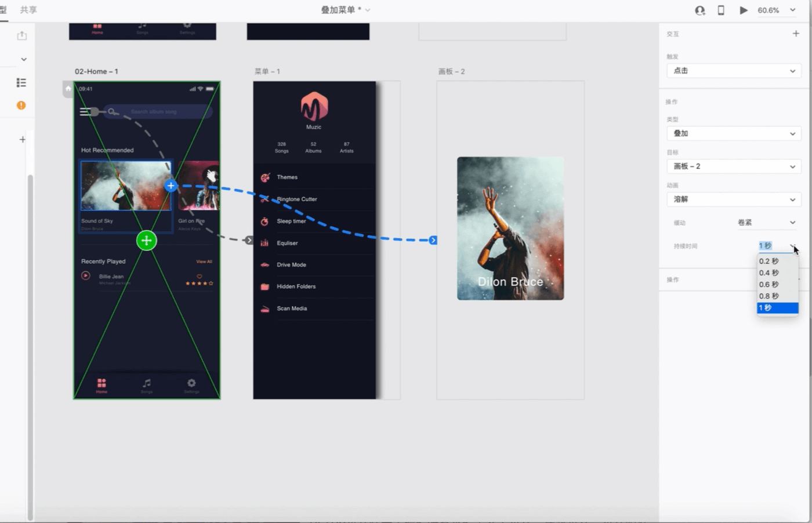
Task: Click the search field in Home artboard
Action: [158, 111]
